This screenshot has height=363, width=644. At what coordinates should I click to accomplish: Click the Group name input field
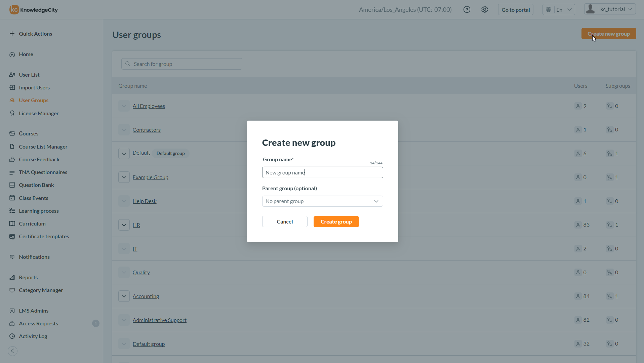click(x=322, y=172)
